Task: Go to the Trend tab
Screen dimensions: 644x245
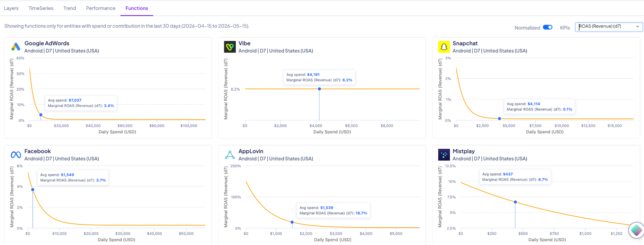Action: [69, 8]
